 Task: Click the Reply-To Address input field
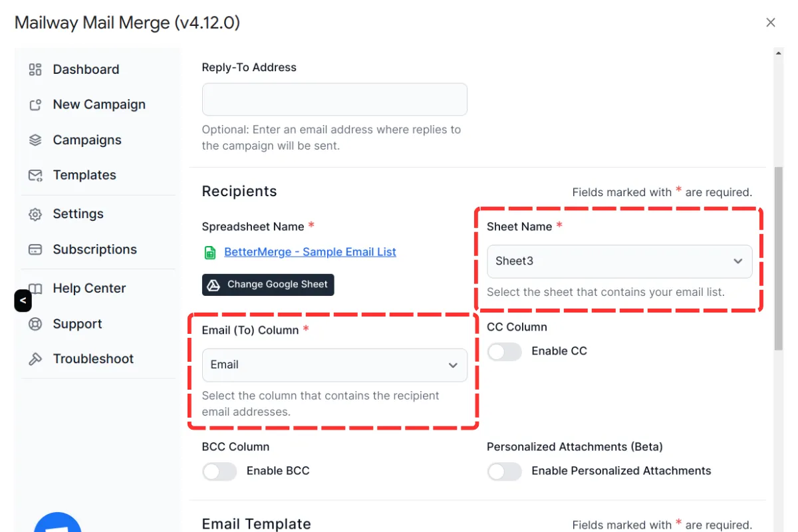point(334,99)
